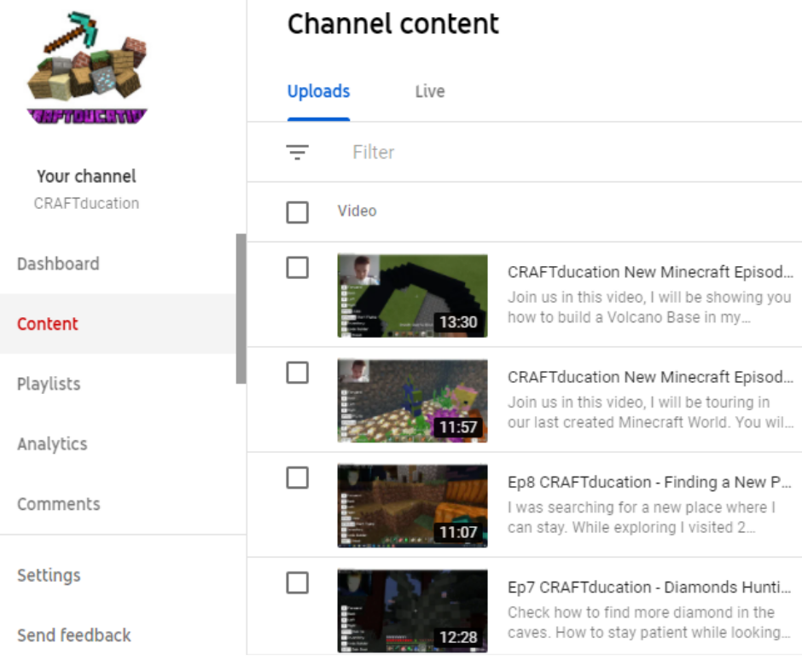
Task: Tick the select-all checkbox beside Video header
Action: 297,211
